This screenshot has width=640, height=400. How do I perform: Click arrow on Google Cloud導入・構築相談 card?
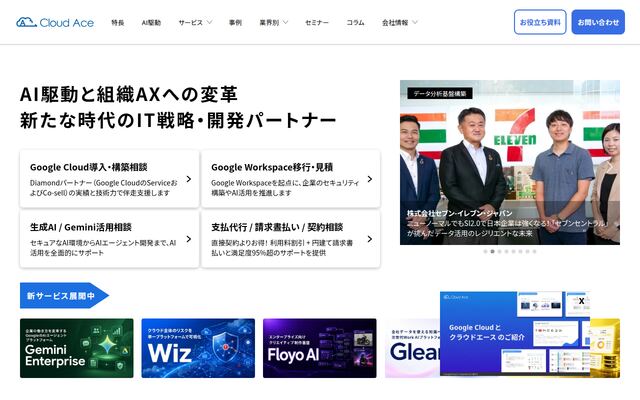tap(189, 179)
